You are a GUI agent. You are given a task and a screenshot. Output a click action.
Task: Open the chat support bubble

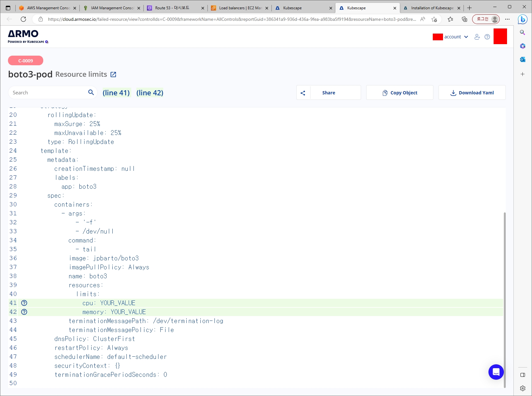[x=496, y=372]
